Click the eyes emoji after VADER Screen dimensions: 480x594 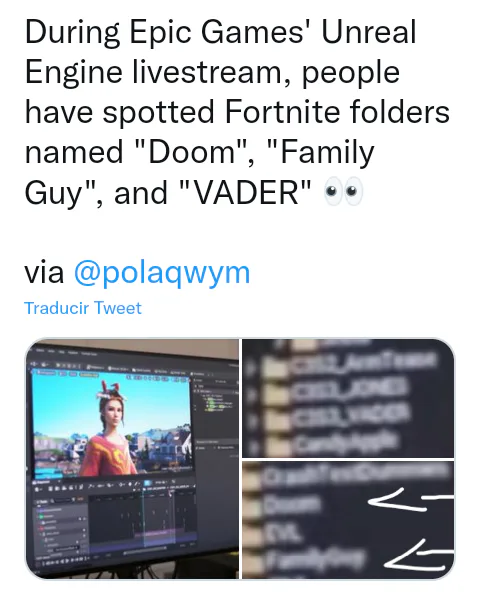pos(344,191)
